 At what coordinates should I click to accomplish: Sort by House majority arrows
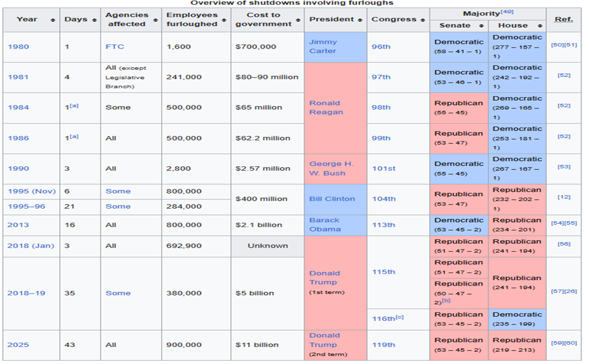click(x=540, y=26)
